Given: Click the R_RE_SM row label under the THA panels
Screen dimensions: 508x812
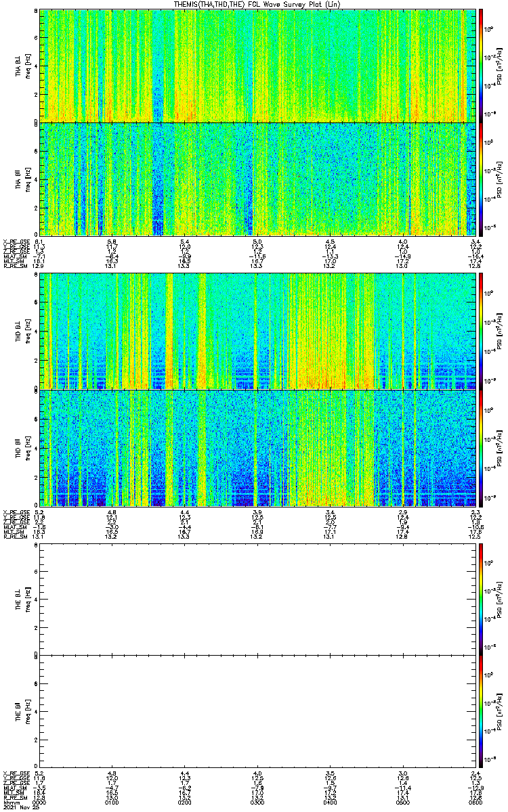Looking at the screenshot, I should (16, 266).
